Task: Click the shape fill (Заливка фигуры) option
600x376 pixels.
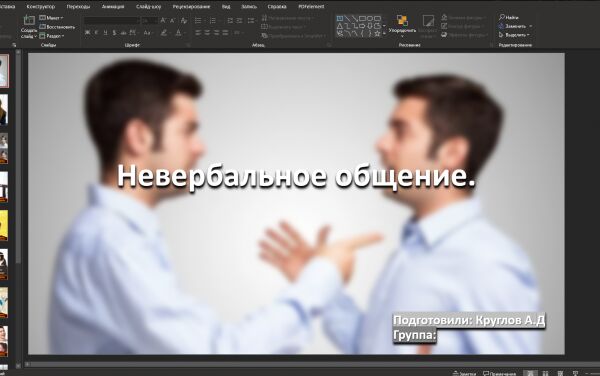Action: click(464, 18)
